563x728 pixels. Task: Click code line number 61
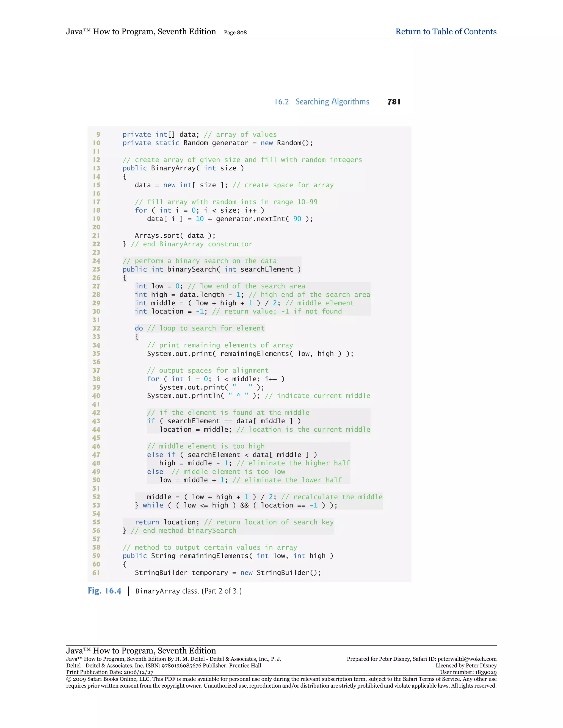96,573
